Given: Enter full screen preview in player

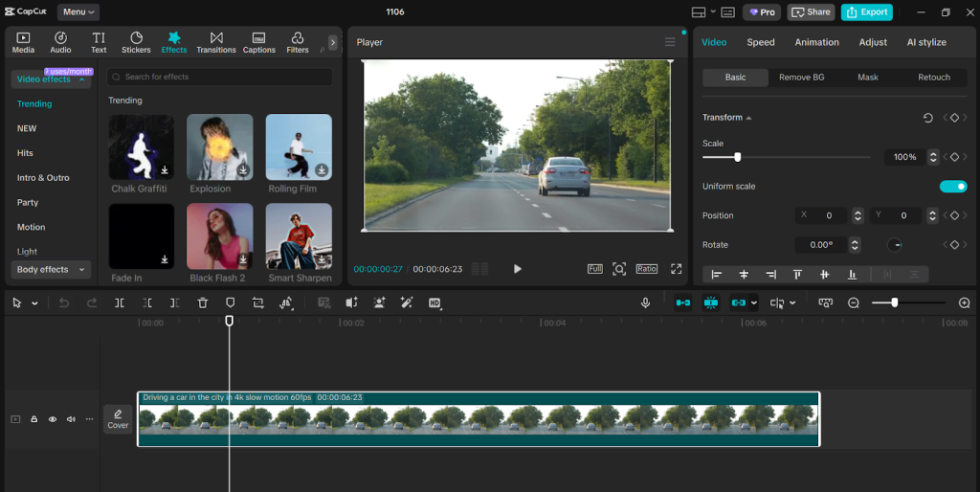Looking at the screenshot, I should tap(676, 269).
